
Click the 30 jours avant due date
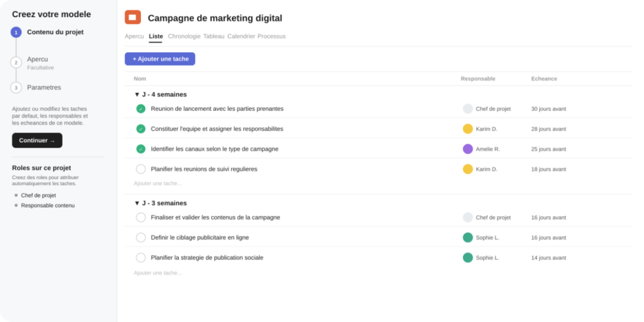tap(548, 109)
